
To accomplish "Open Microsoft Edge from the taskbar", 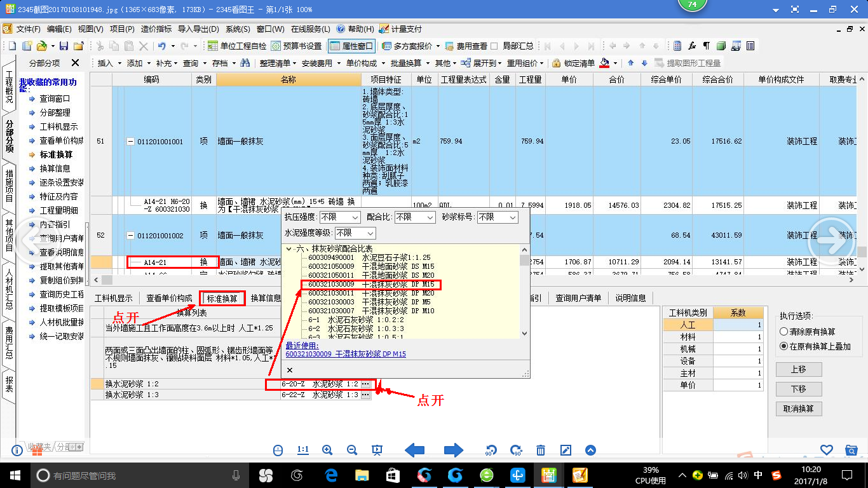I will [x=330, y=475].
